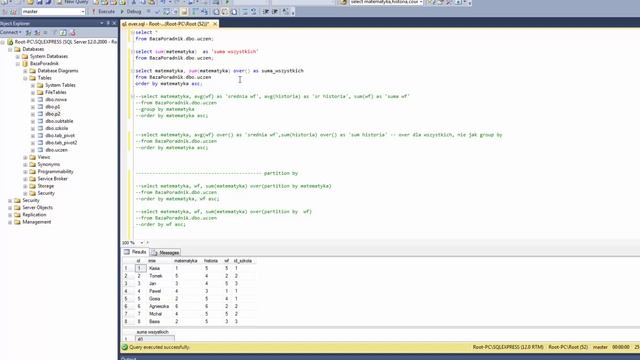Viewport: 640px width, 360px height.
Task: Select dbo.tab_pivot2 table item
Action: pyautogui.click(x=61, y=142)
